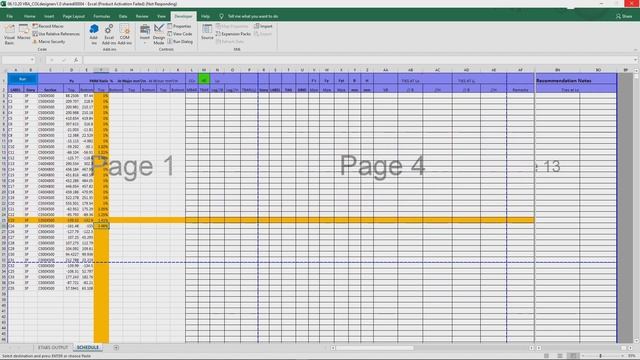Image resolution: width=640 pixels, height=360 pixels.
Task: Open the Visual Basic editor
Action: (x=9, y=34)
